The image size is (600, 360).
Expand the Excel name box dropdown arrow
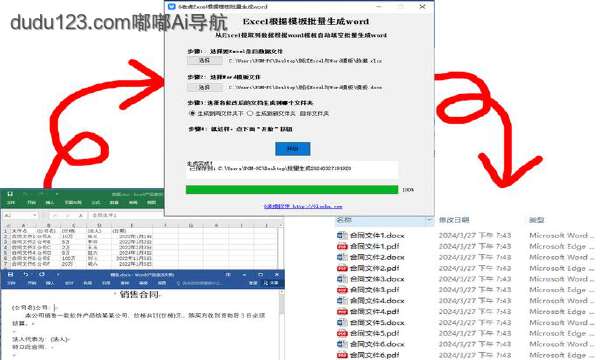pyautogui.click(x=34, y=215)
